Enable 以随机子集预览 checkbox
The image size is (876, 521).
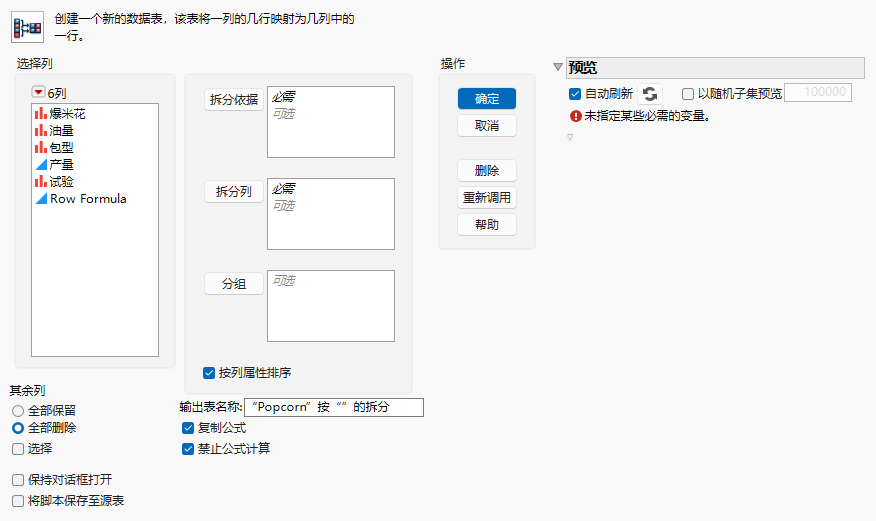click(x=688, y=94)
